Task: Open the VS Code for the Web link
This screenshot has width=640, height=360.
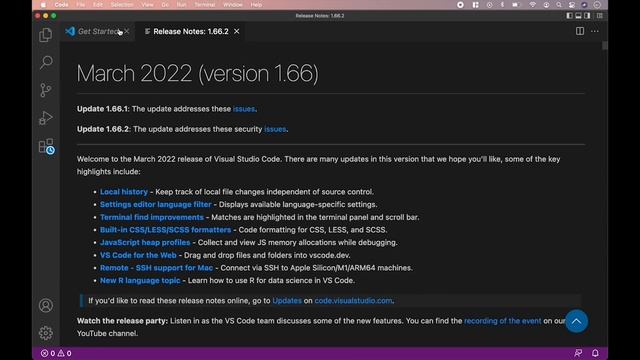Action: (x=138, y=255)
